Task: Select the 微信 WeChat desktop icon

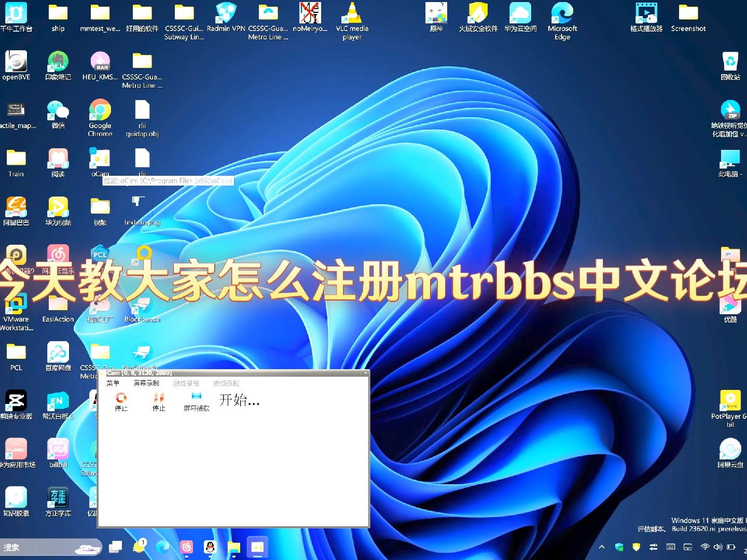Action: 58,114
